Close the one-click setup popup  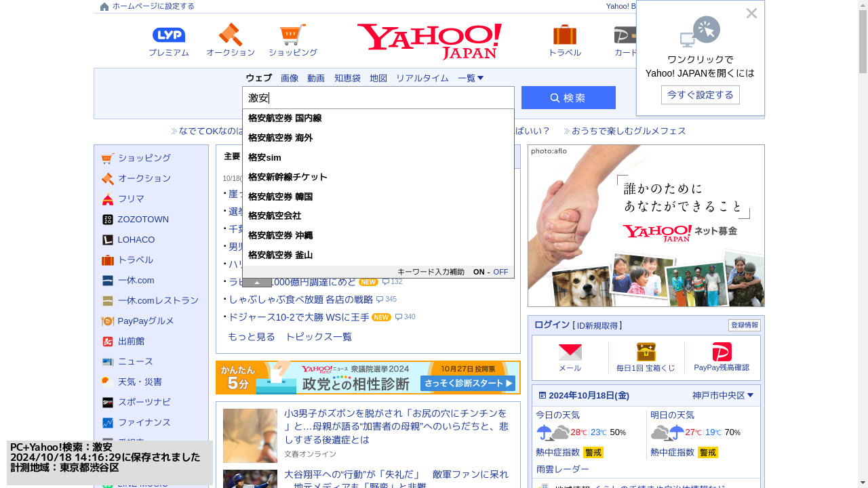[x=751, y=13]
